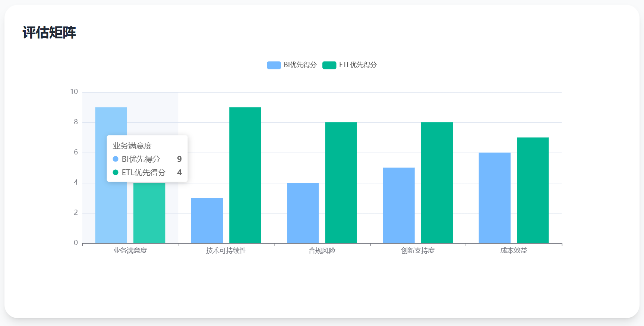
Task: Click the y-axis label 10
Action: pos(74,92)
